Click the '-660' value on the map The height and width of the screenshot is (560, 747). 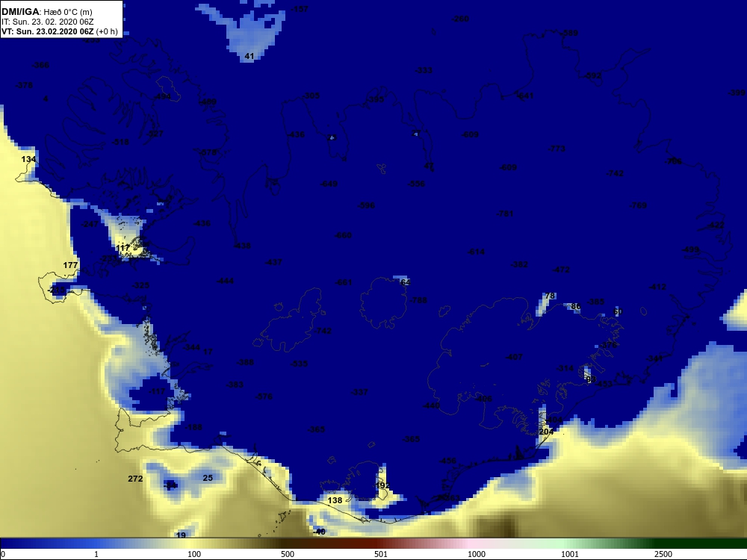[x=343, y=235]
